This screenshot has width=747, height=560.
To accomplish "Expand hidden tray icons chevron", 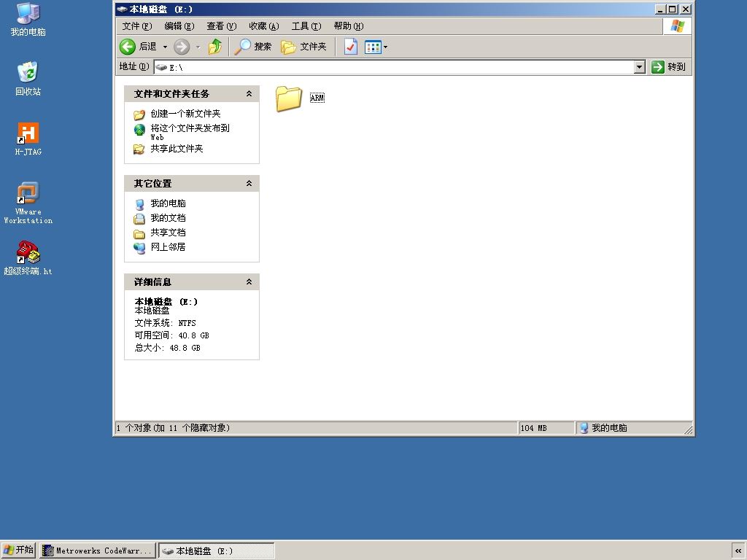I will tap(738, 551).
